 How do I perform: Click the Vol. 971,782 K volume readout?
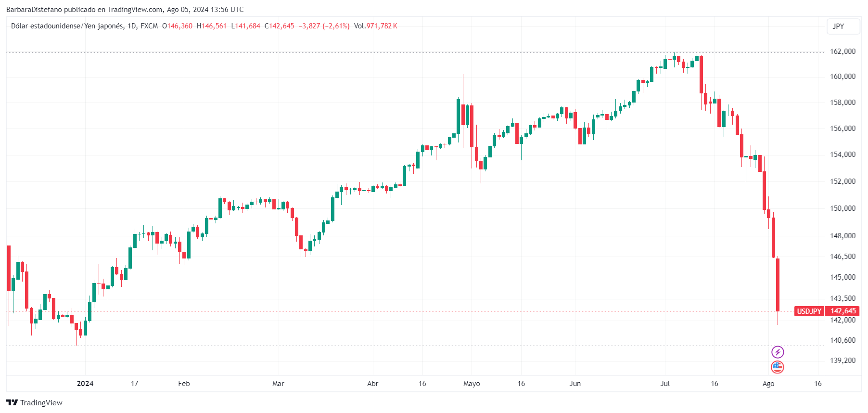click(x=376, y=26)
